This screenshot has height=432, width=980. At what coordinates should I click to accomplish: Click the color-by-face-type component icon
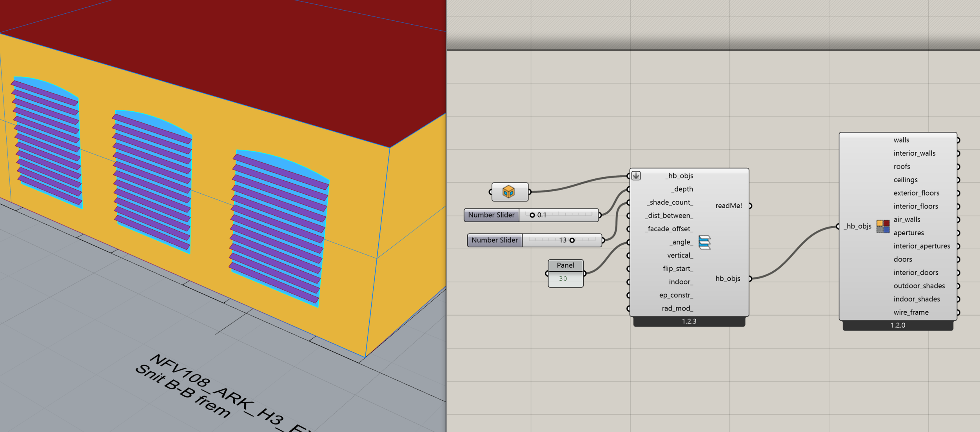point(883,226)
